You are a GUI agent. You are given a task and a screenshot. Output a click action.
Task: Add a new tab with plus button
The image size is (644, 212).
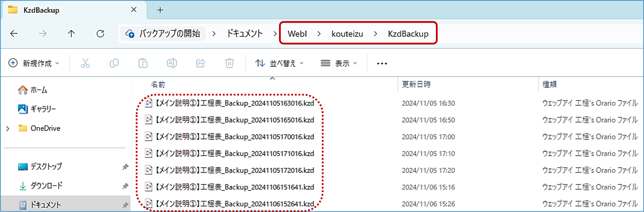(x=160, y=10)
